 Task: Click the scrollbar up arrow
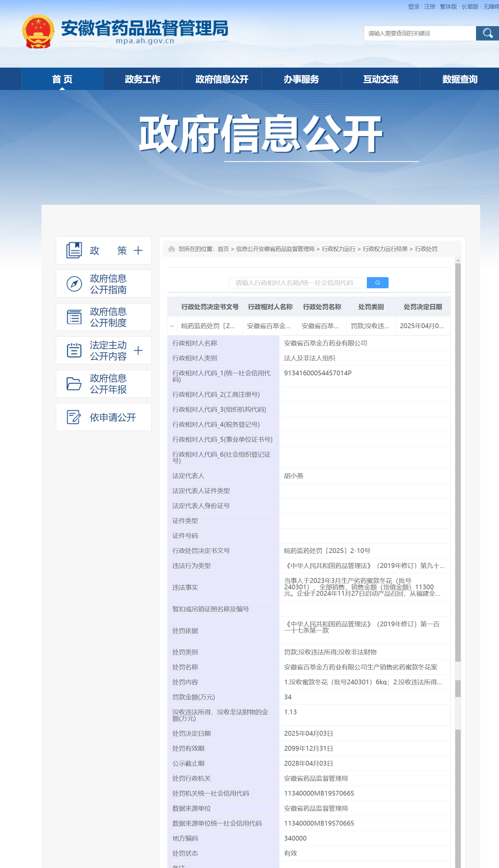coord(458,261)
